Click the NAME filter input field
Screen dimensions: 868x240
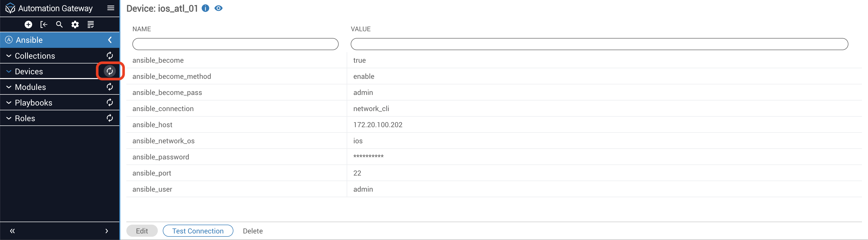pyautogui.click(x=235, y=44)
